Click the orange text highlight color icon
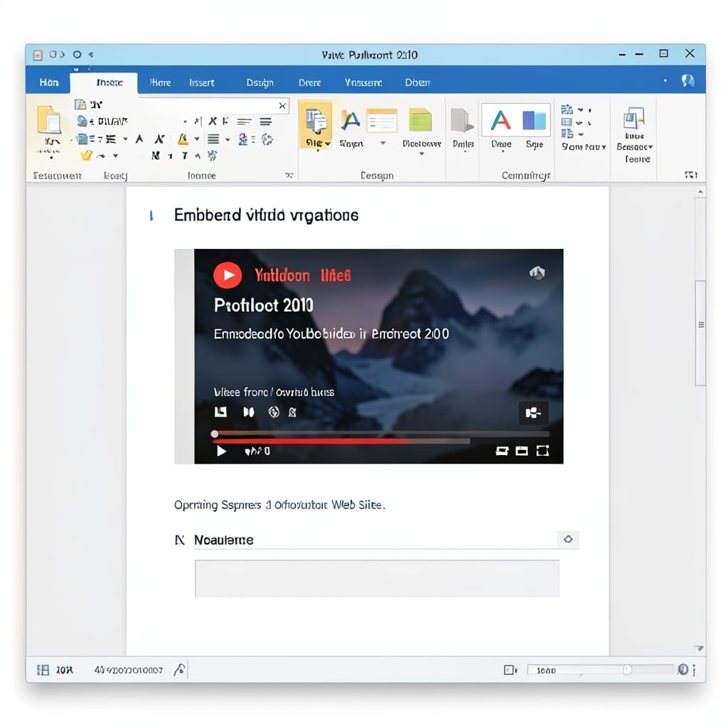 pos(183,139)
